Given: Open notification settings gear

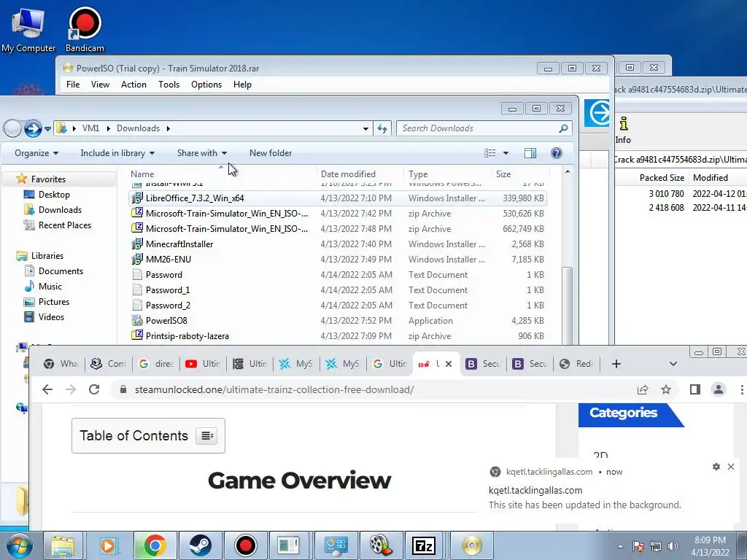Looking at the screenshot, I should (x=716, y=467).
